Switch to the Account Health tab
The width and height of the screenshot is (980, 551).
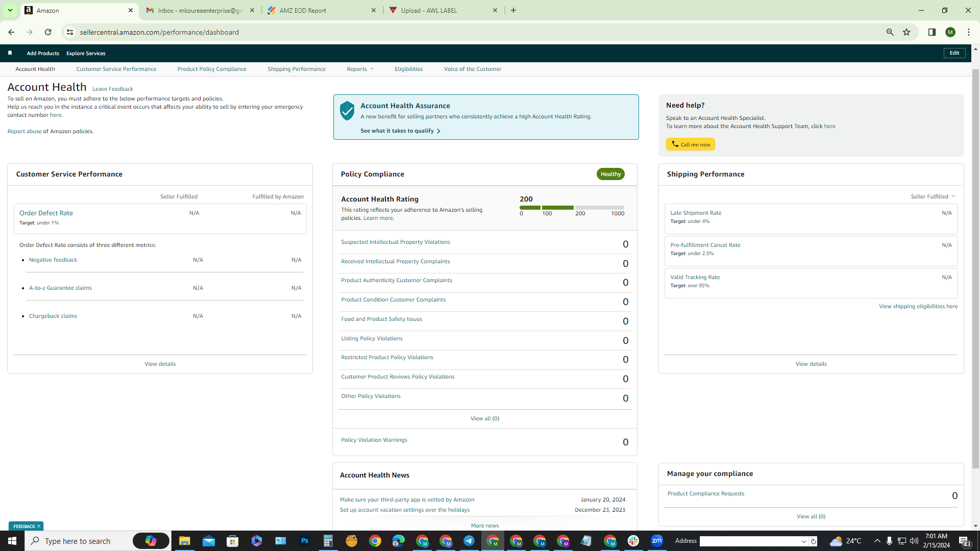(35, 69)
